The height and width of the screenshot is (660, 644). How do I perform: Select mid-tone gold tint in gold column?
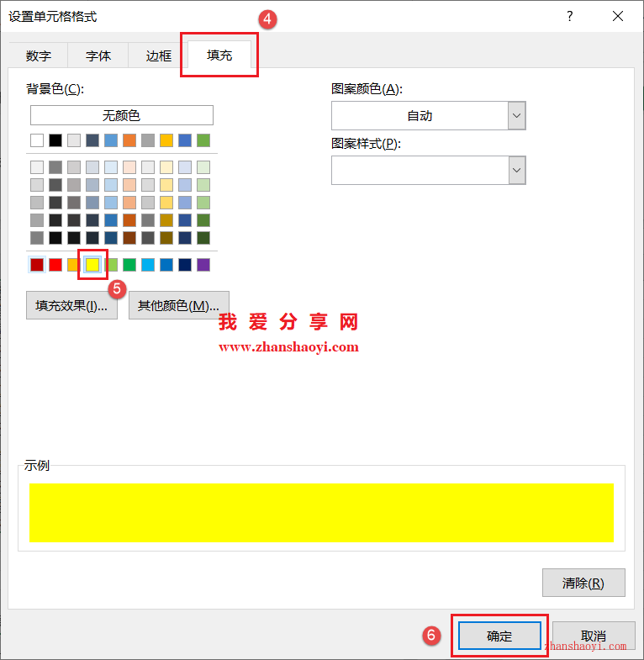pyautogui.click(x=166, y=203)
